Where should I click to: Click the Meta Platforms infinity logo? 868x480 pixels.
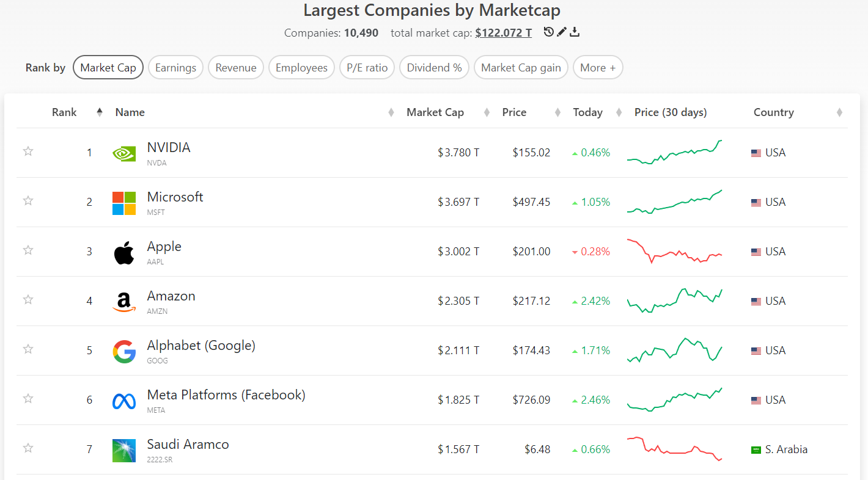tap(124, 401)
